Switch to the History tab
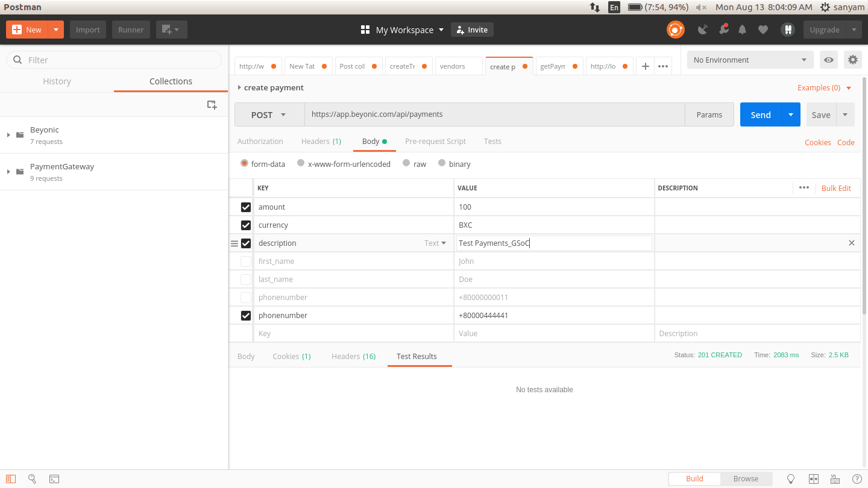868x488 pixels. pos(57,81)
